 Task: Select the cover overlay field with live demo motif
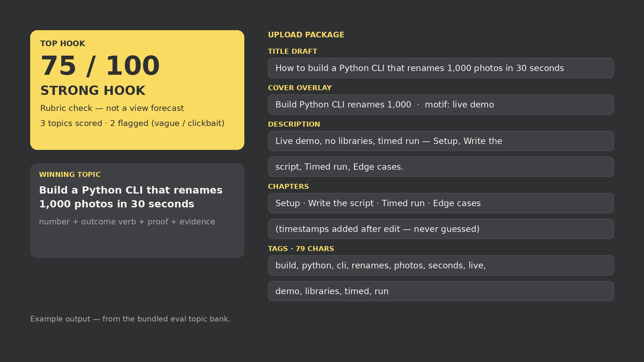[441, 104]
